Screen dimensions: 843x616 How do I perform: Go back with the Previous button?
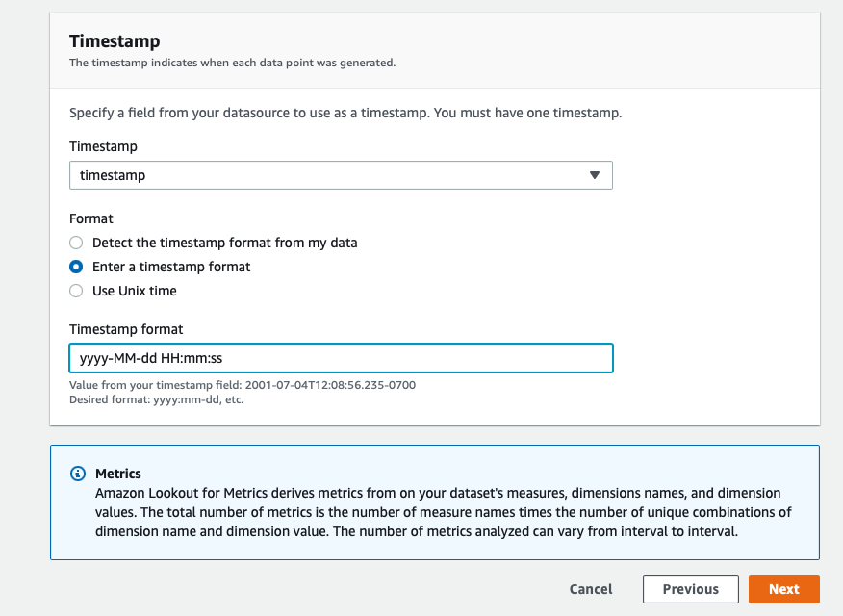click(x=690, y=589)
